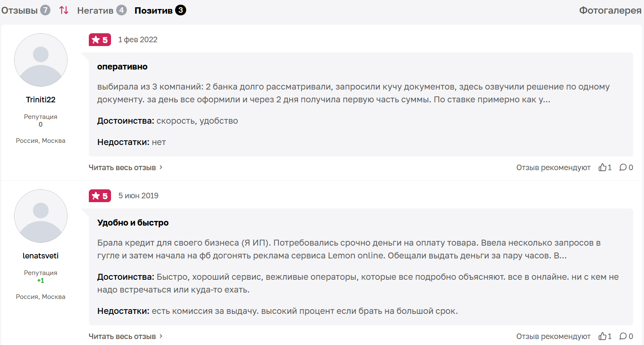The width and height of the screenshot is (644, 345).
Task: Click lenatsveti's reputation value +1
Action: click(41, 281)
